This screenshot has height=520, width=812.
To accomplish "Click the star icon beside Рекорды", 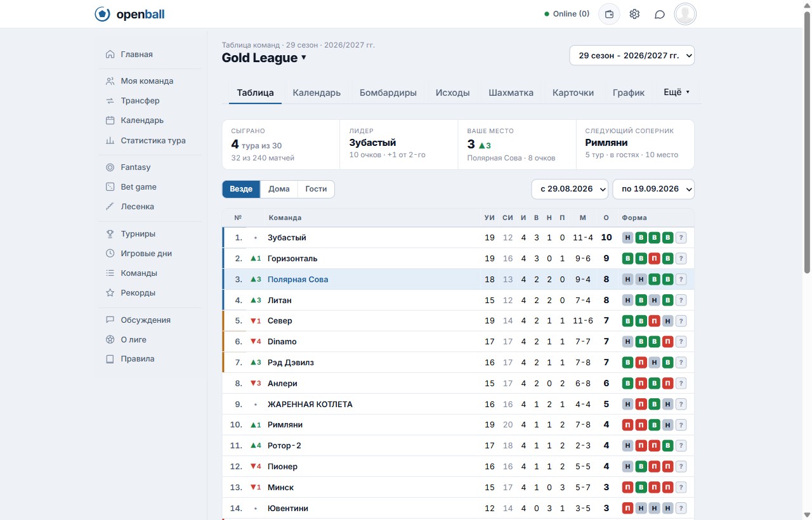I will [x=110, y=293].
